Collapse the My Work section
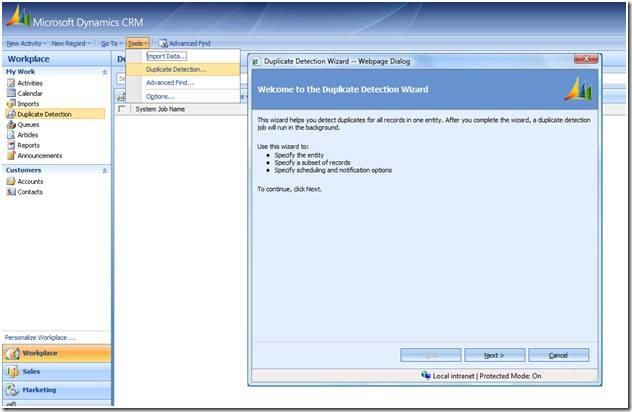 coord(105,72)
